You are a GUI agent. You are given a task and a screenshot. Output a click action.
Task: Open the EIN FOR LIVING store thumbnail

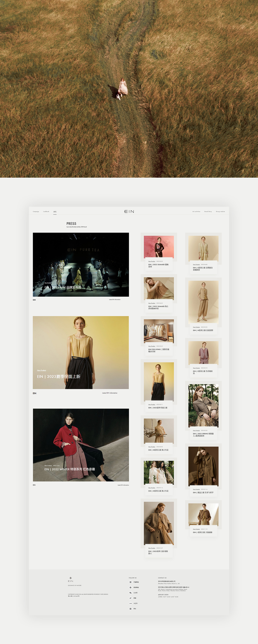(x=159, y=331)
